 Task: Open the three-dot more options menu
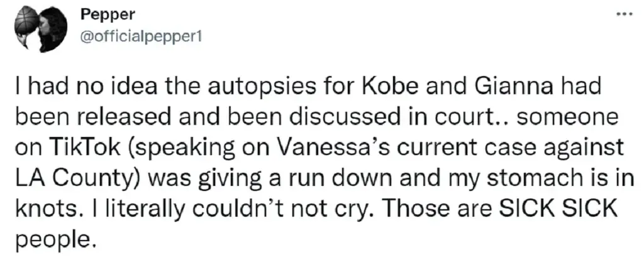[624, 13]
